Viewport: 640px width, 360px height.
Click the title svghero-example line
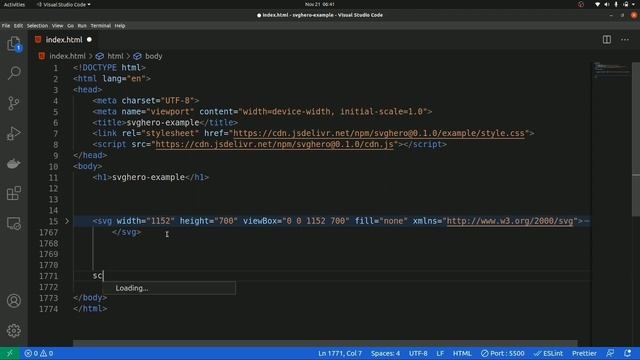[x=165, y=122]
